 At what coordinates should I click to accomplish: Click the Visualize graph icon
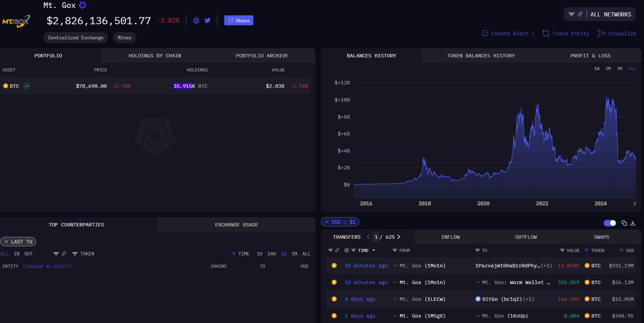(x=601, y=33)
